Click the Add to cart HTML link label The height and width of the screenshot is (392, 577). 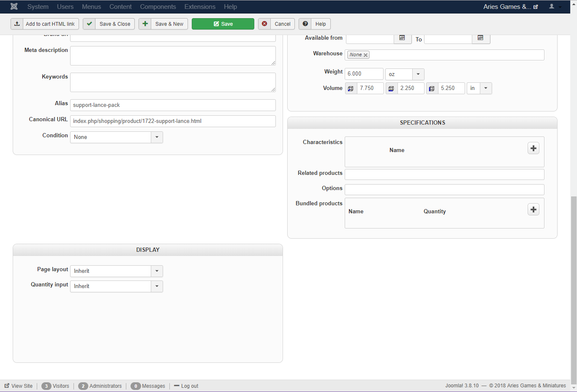coord(50,24)
